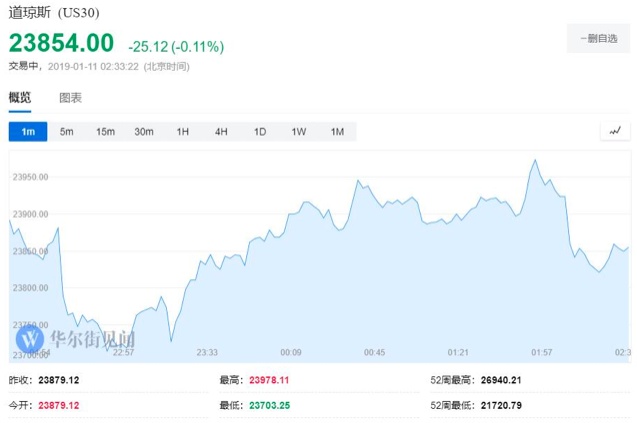Switch chart to 1W interval
Screen dimensions: 637x423
coord(298,132)
